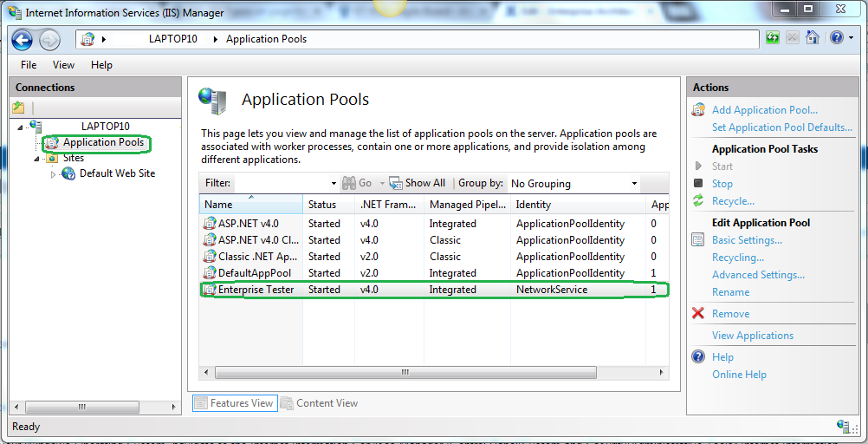Click the Help question mark toolbar icon
Screen dimensions: 868x444
click(x=836, y=38)
